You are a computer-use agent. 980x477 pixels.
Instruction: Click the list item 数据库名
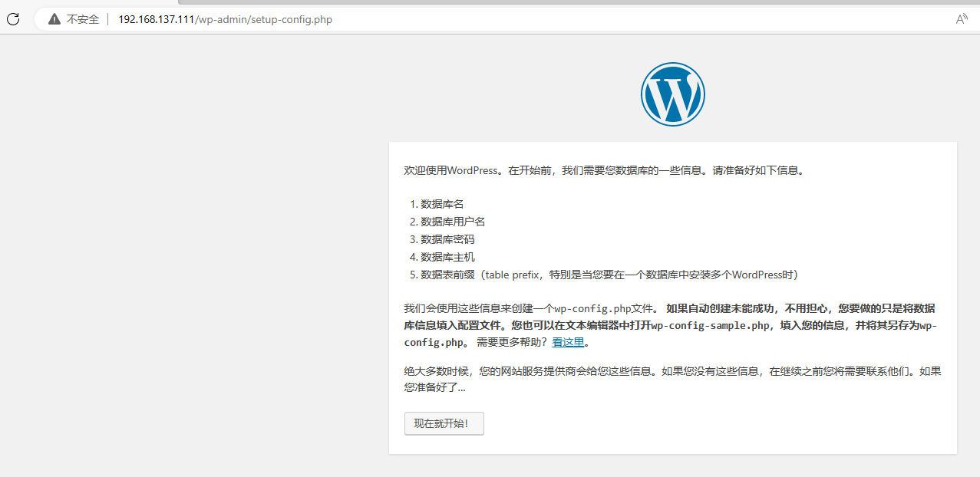pos(442,204)
